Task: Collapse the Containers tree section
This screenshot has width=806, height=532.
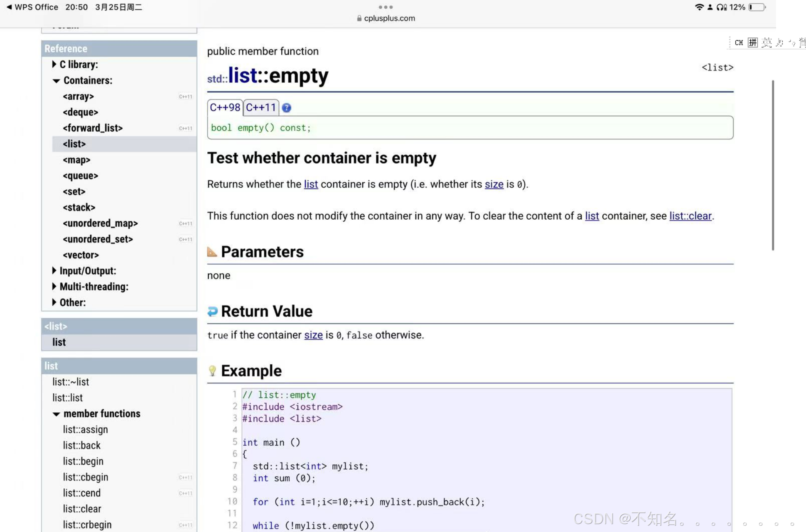Action: 56,81
